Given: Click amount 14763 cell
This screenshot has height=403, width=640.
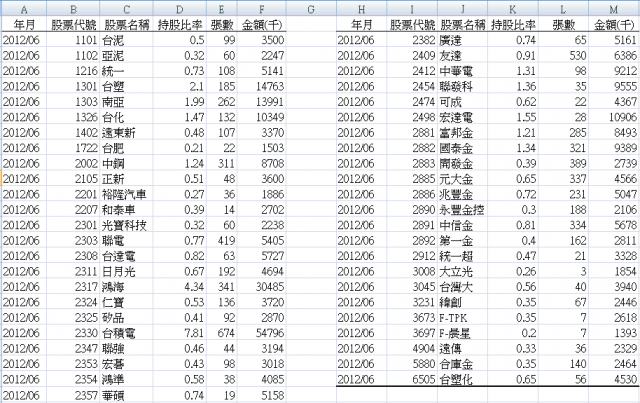Looking at the screenshot, I should pos(262,86).
